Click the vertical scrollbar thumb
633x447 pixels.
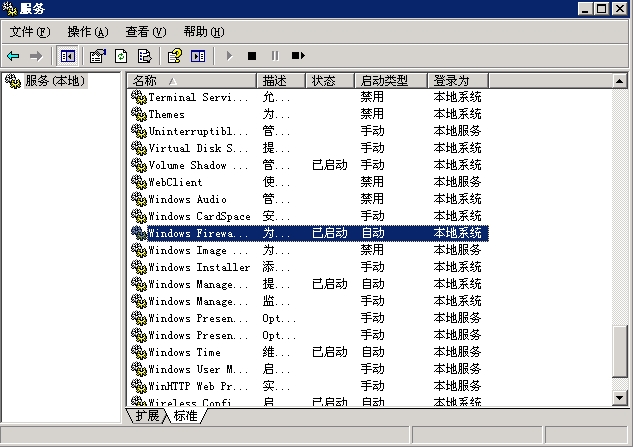620,352
